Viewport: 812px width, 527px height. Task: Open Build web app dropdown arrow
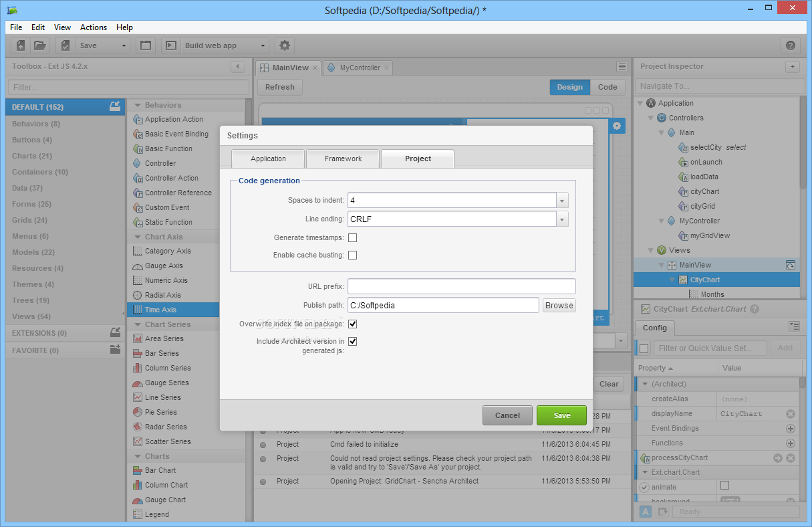coord(263,46)
